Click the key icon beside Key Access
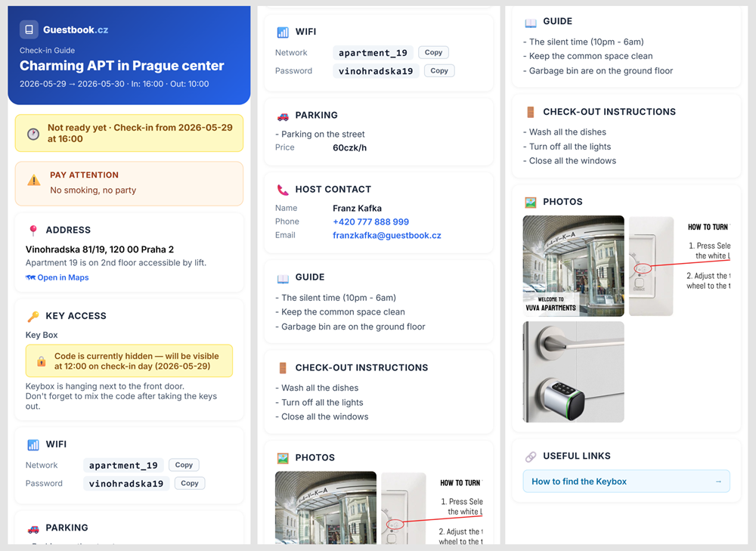The width and height of the screenshot is (756, 551). [x=33, y=316]
